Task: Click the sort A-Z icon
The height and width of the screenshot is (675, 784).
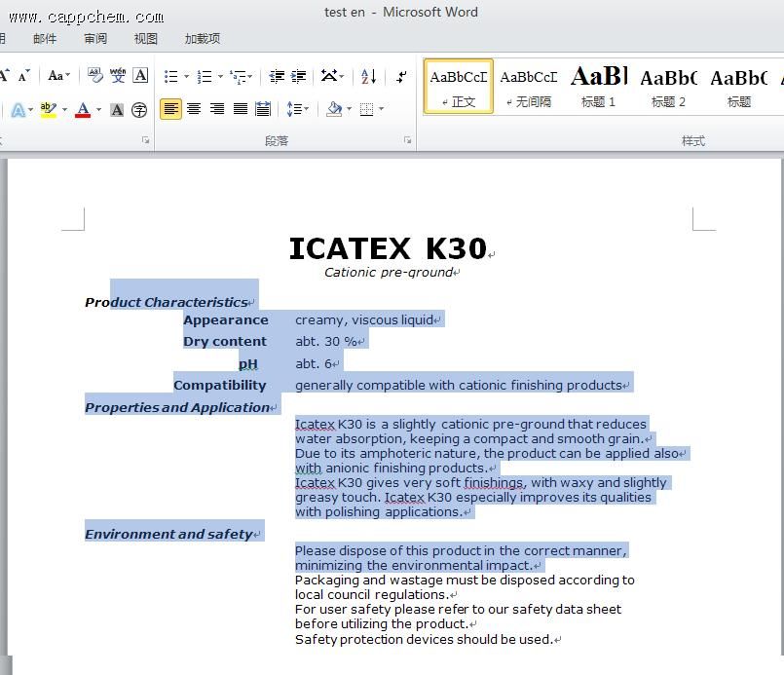Action: 368,76
